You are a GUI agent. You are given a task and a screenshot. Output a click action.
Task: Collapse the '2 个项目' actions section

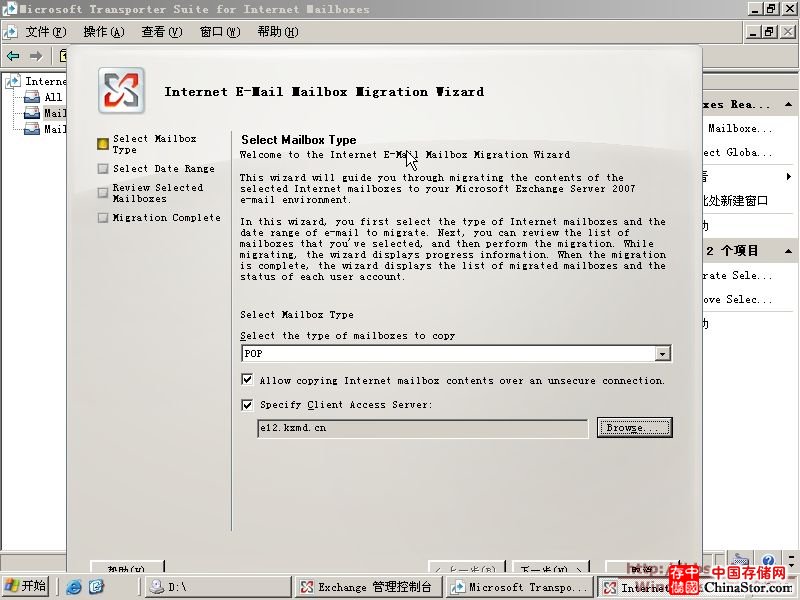pyautogui.click(x=789, y=251)
